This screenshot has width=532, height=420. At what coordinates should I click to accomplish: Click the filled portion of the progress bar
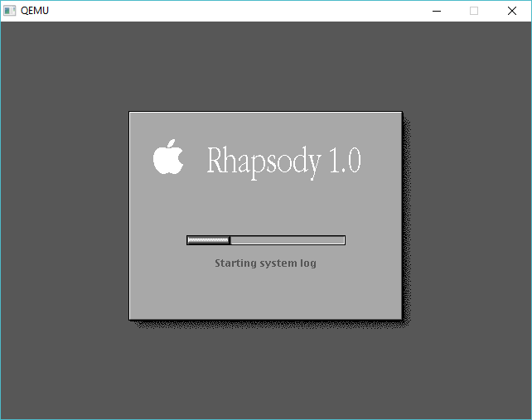[208, 240]
